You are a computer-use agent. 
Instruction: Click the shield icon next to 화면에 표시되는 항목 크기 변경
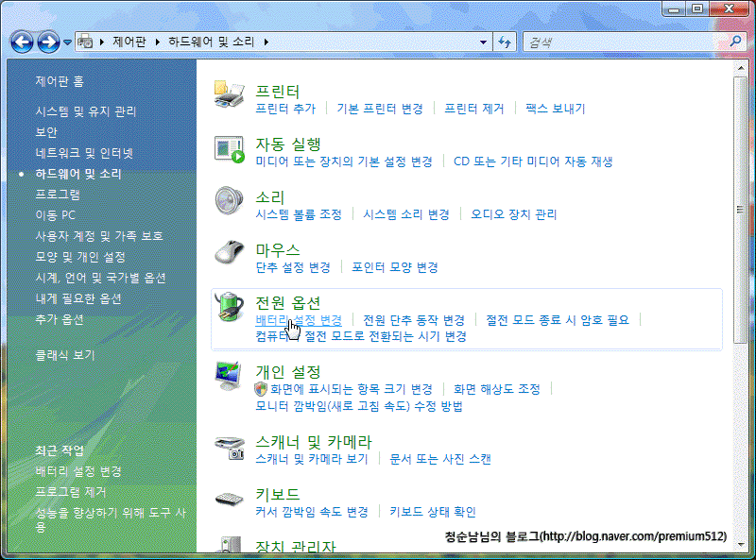point(261,389)
